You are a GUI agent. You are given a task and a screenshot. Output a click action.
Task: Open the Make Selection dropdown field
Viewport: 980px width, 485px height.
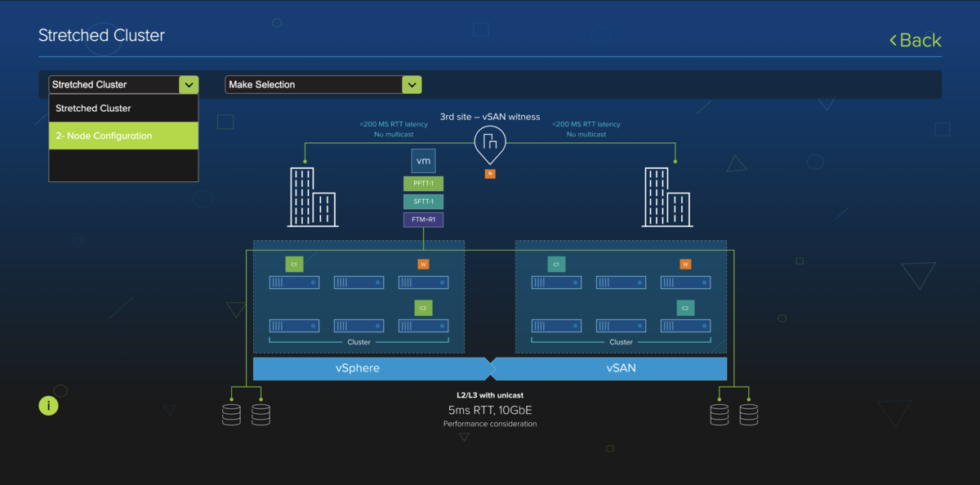point(323,84)
